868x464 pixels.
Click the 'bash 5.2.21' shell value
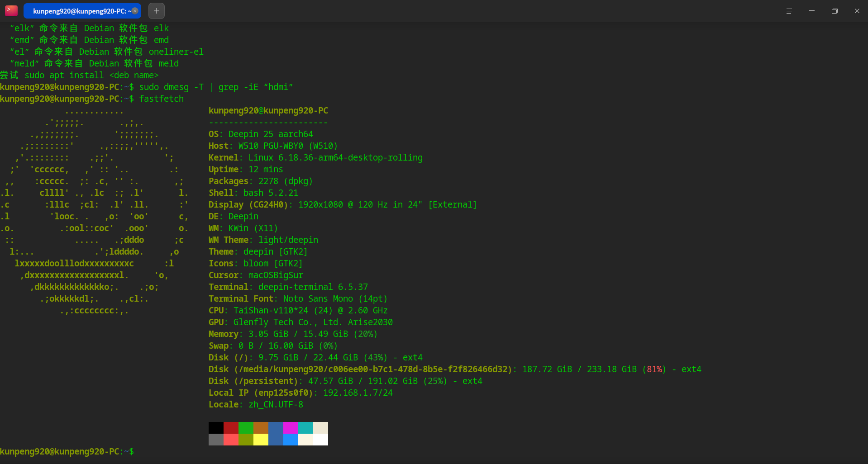click(x=271, y=193)
